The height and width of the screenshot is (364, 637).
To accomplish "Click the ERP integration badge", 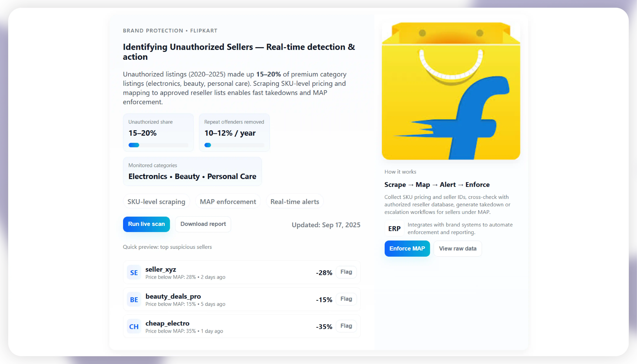I will click(394, 229).
